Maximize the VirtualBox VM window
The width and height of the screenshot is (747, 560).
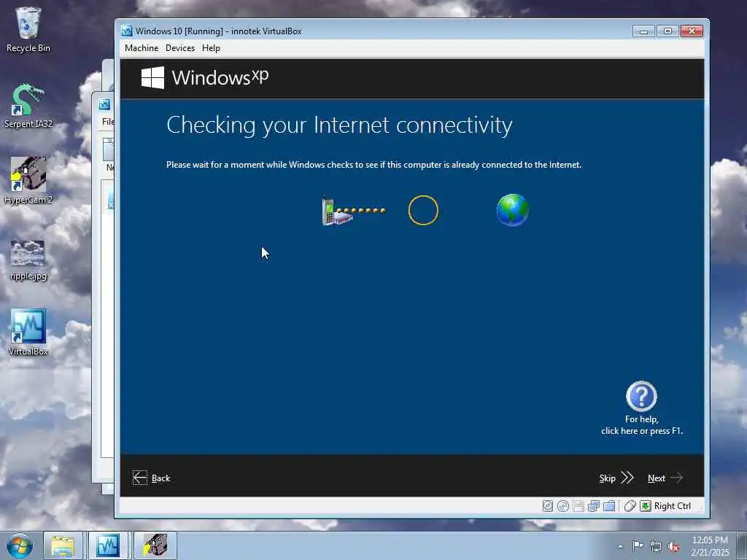coord(667,31)
